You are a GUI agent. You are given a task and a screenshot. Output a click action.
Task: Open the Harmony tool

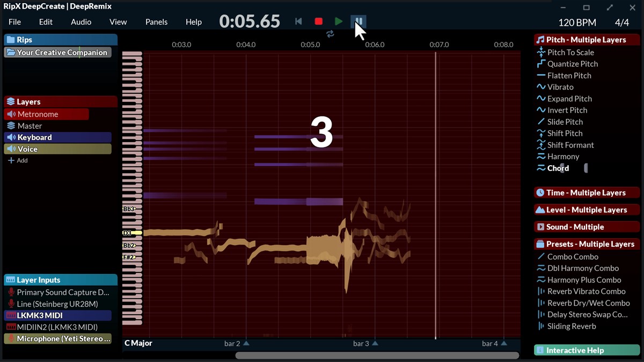562,156
